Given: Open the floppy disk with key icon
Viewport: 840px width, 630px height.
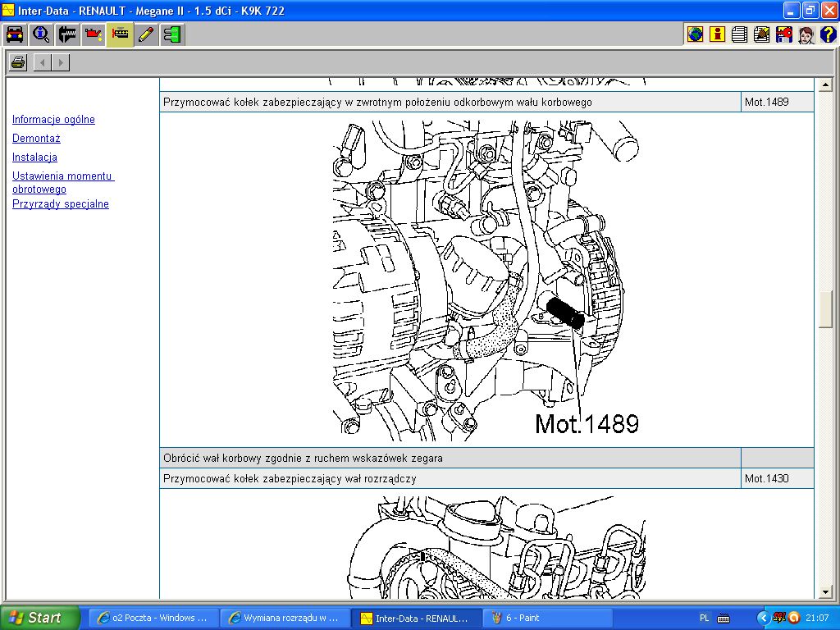Looking at the screenshot, I should (x=784, y=34).
